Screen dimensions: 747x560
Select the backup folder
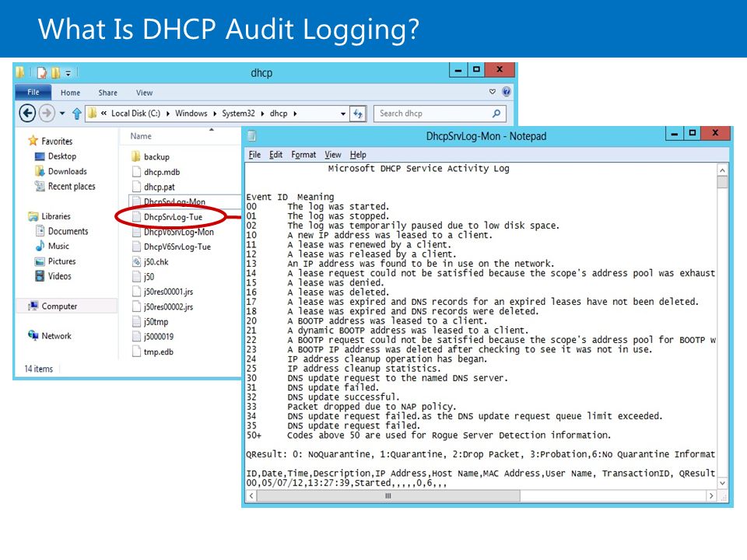pyautogui.click(x=156, y=156)
